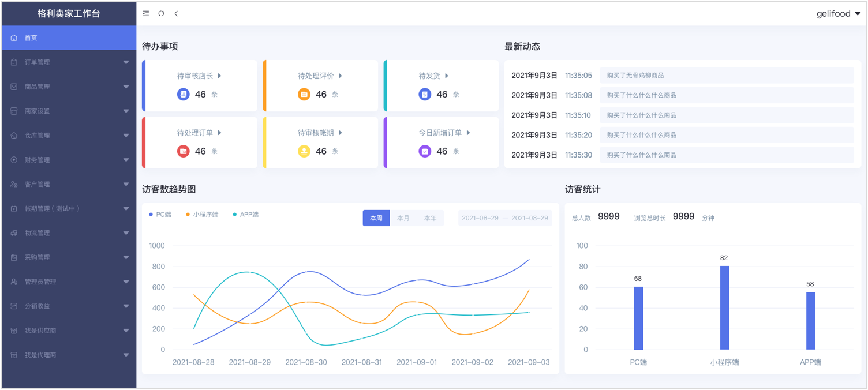The width and height of the screenshot is (868, 390).
Task: Click the refresh icon in the top toolbar
Action: pyautogui.click(x=161, y=13)
